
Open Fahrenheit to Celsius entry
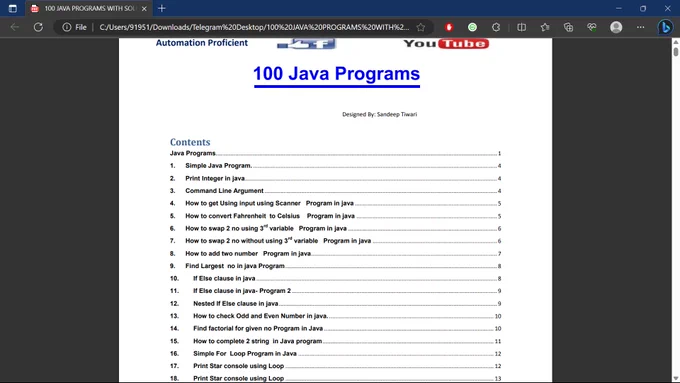click(x=335, y=216)
